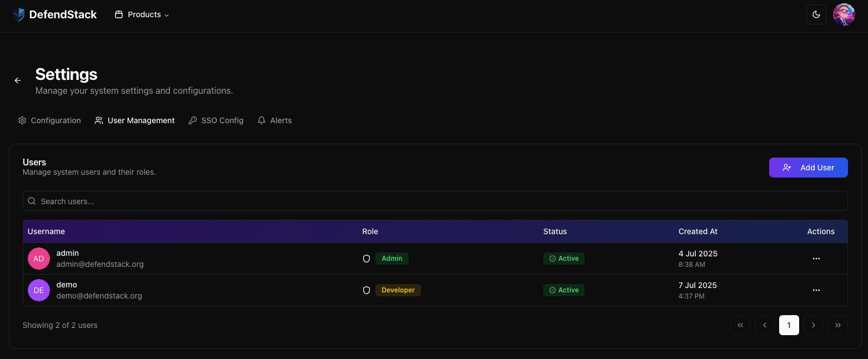Screen dimensions: 868x359
Task: Jump to the last page with double-chevron
Action: (837, 325)
